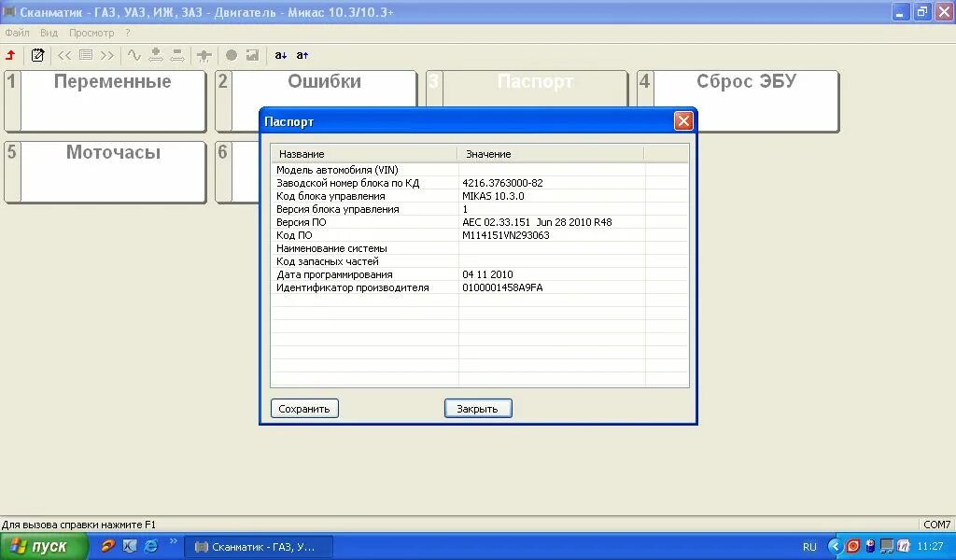Open the Ошибки panel

click(x=316, y=89)
